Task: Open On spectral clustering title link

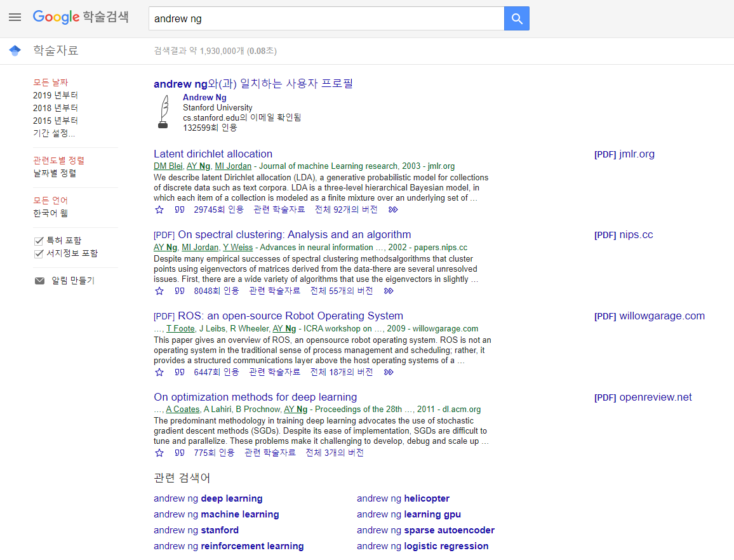Action: [295, 234]
